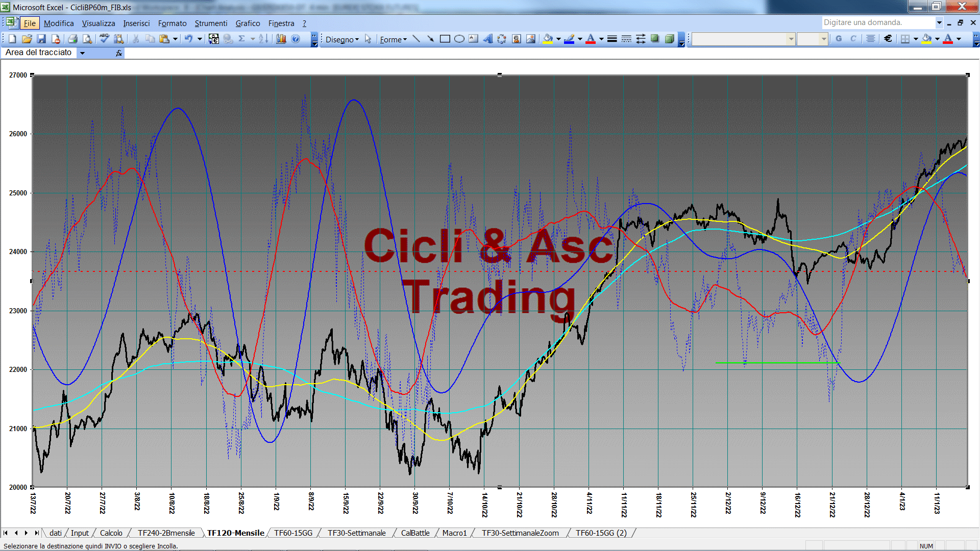This screenshot has width=980, height=551.
Task: Select the Oval drawing tool
Action: (459, 39)
